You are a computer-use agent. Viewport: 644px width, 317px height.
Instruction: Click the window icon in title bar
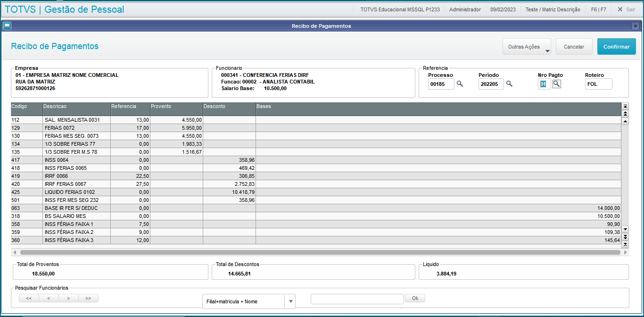coord(7,26)
